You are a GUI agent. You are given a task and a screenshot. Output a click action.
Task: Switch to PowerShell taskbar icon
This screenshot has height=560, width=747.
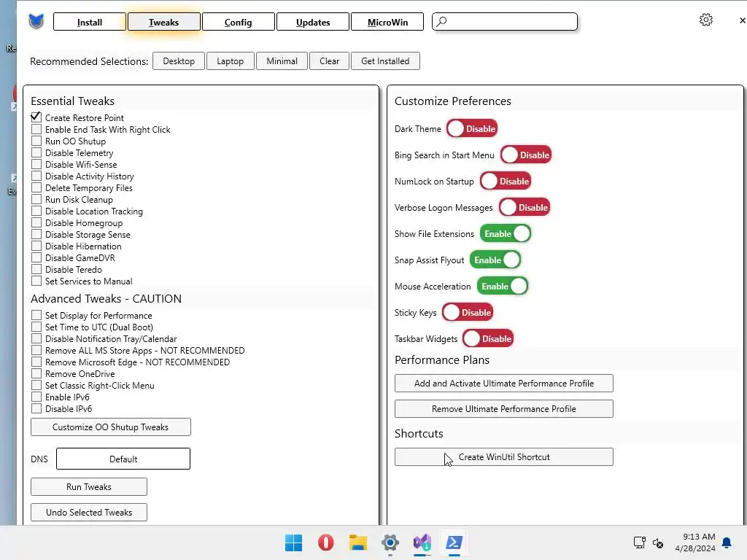[454, 542]
